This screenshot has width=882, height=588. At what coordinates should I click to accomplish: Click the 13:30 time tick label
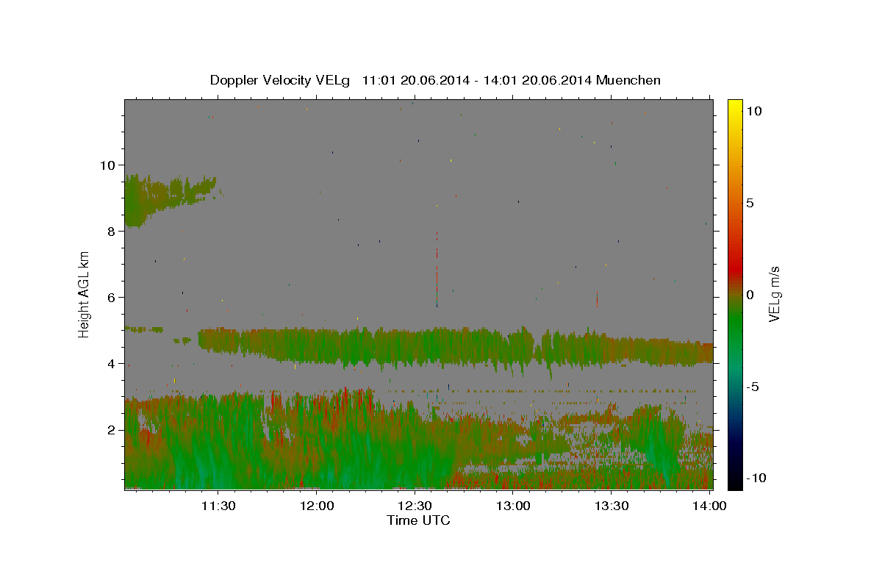pyautogui.click(x=611, y=506)
